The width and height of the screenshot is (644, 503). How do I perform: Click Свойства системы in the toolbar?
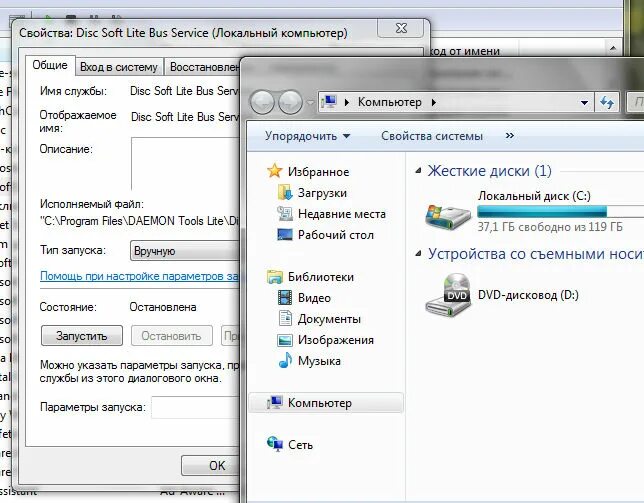click(432, 136)
